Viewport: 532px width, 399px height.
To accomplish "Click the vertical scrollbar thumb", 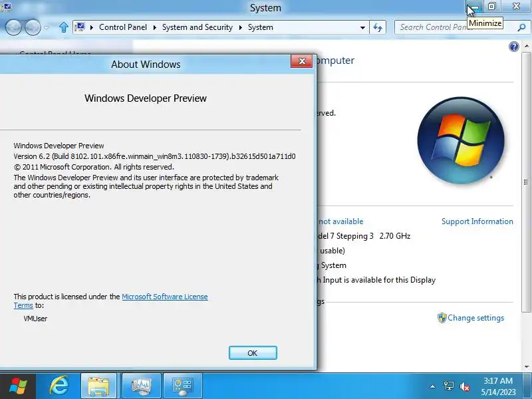I will tap(526, 182).
